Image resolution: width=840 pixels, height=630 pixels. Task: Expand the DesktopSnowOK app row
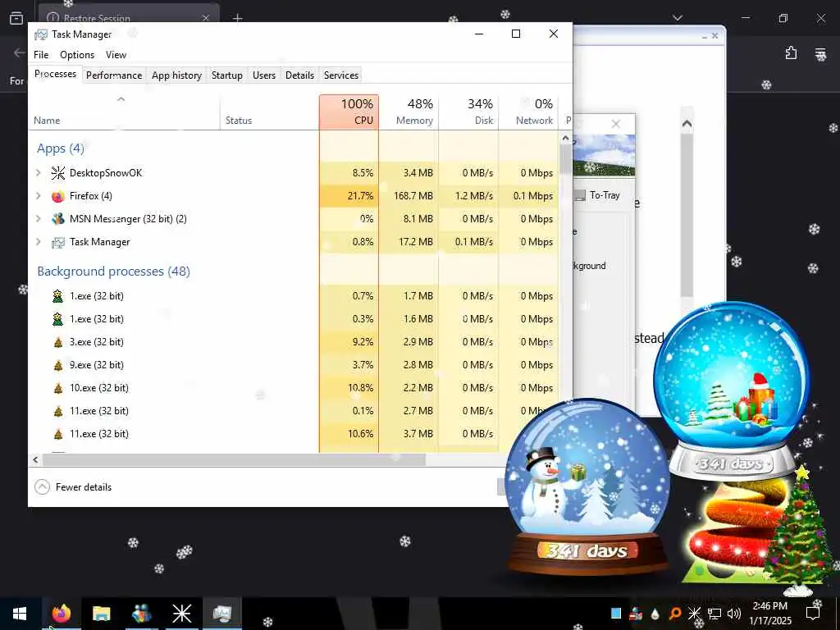click(x=38, y=172)
